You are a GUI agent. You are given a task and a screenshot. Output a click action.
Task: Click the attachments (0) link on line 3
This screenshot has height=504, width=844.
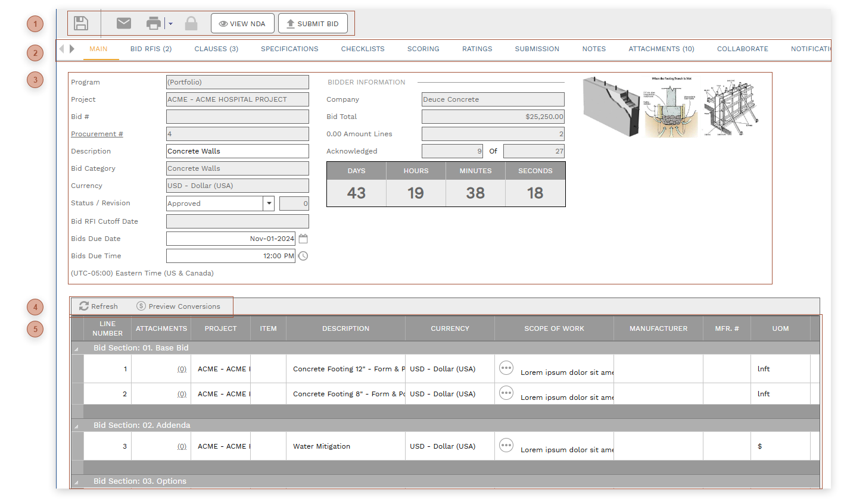point(182,446)
